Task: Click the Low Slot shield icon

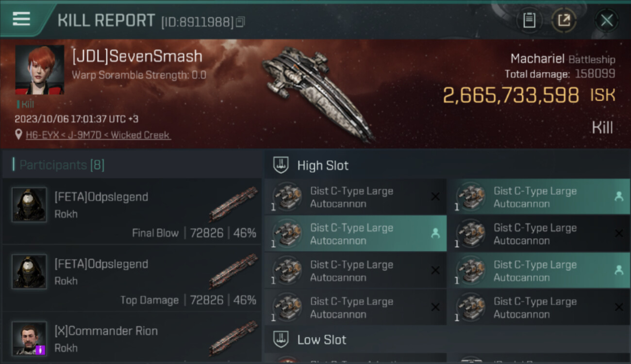Action: 282,339
